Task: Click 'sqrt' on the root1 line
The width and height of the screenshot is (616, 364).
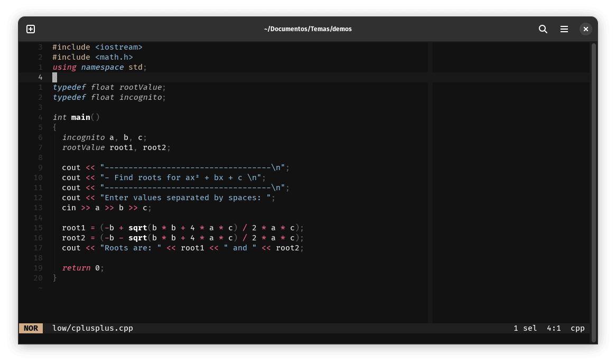Action: click(x=138, y=228)
